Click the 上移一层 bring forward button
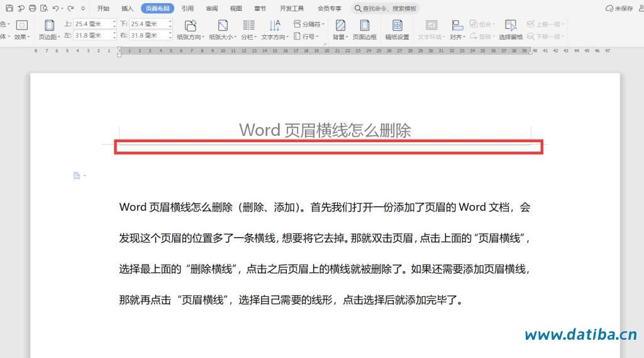Image resolution: width=644 pixels, height=358 pixels. pos(545,25)
